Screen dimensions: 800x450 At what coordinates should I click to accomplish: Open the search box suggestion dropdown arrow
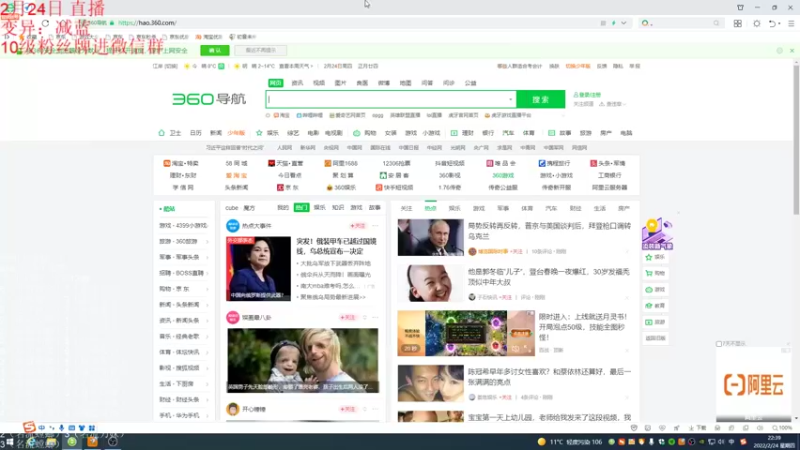click(x=510, y=99)
